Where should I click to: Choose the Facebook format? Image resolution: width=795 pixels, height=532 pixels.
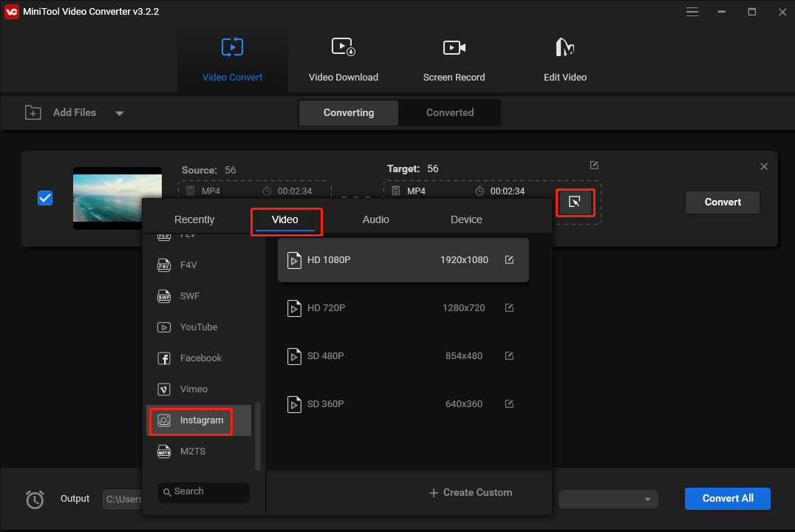coord(199,358)
